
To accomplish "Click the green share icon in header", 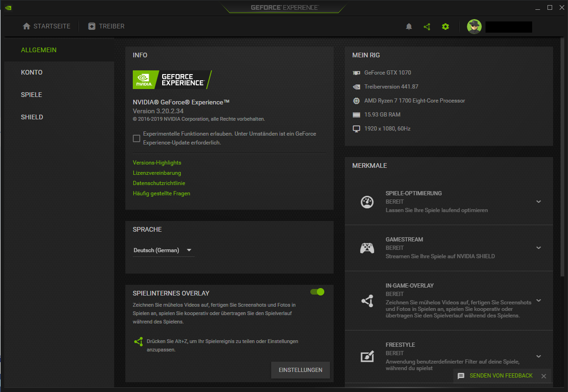I will (427, 27).
